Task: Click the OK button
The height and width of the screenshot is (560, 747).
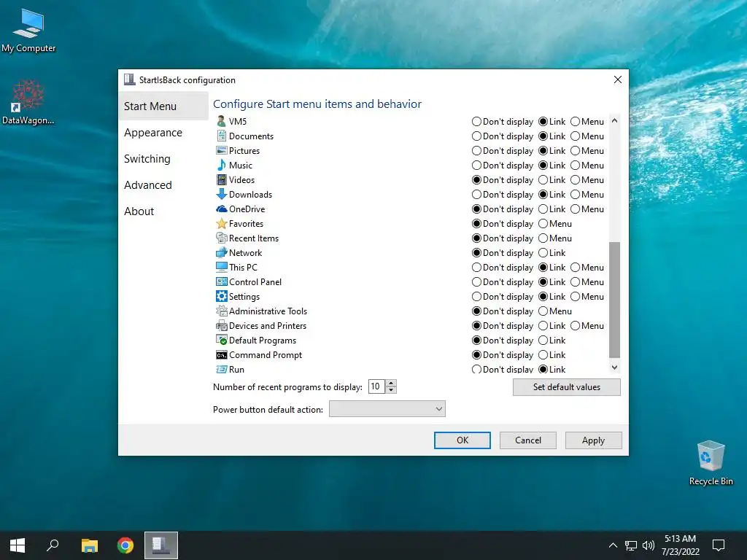Action: (462, 440)
